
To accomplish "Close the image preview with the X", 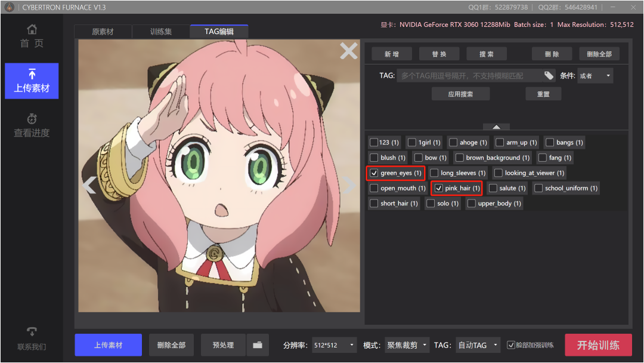I will (x=349, y=51).
